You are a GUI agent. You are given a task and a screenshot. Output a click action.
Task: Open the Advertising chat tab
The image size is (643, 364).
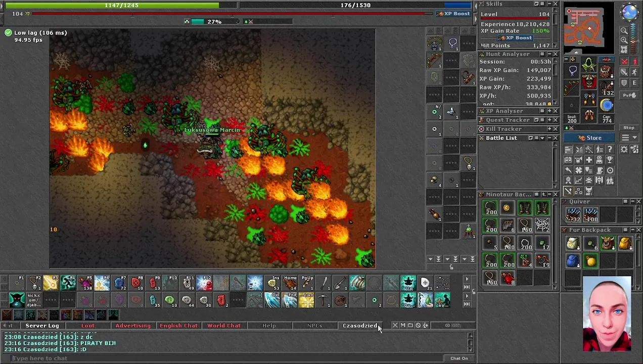[x=133, y=326]
